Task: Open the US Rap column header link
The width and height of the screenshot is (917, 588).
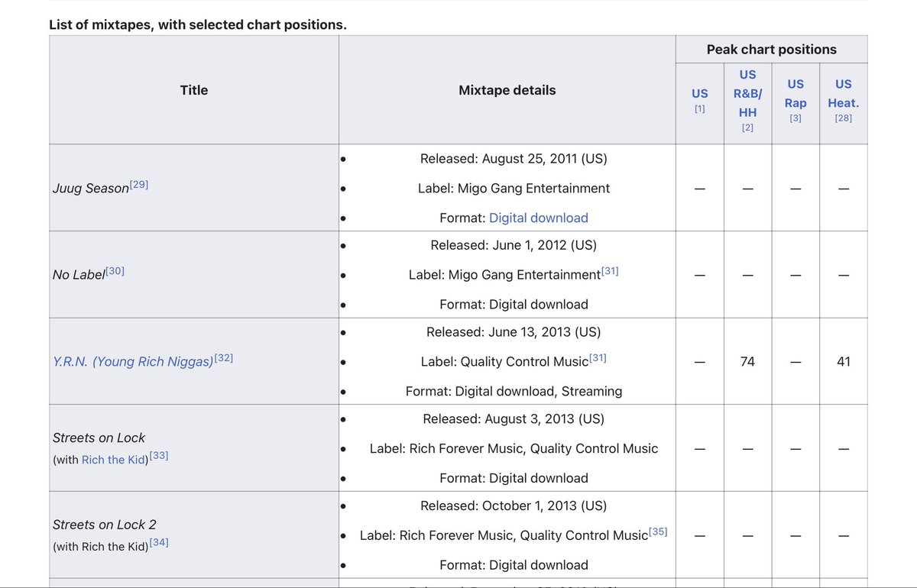Action: click(x=795, y=93)
